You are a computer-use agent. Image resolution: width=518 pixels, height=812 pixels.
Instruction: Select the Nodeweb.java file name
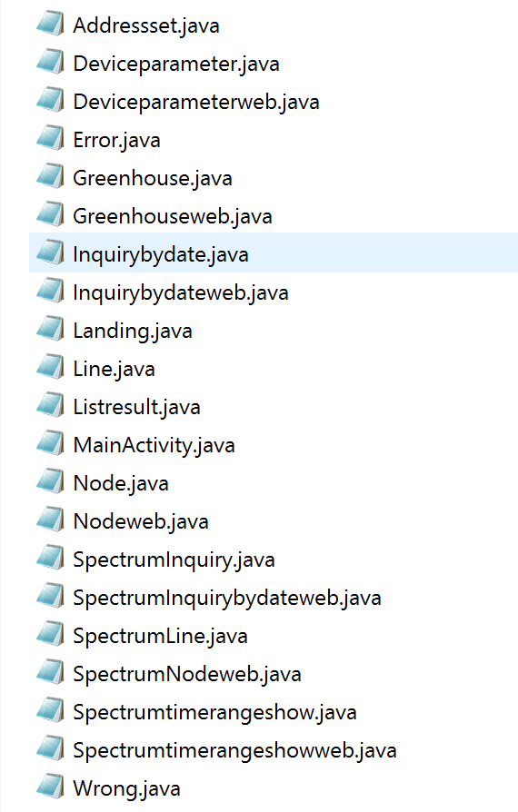141,522
